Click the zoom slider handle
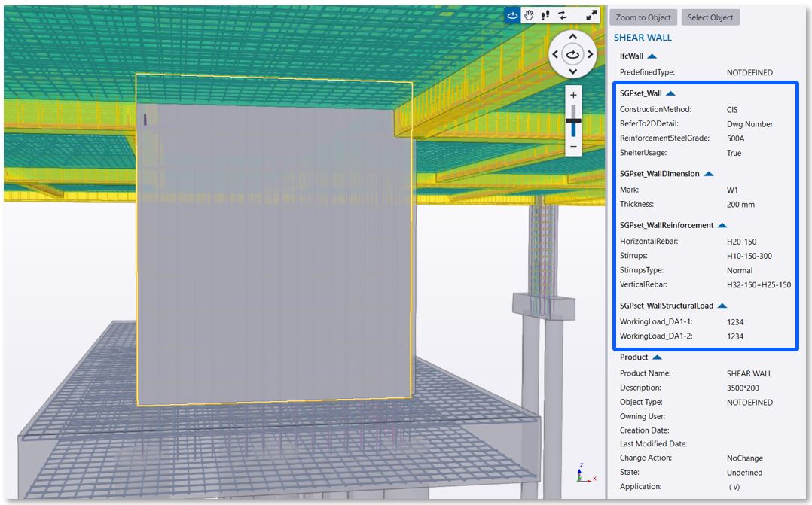Viewport: 812px width, 505px height. coord(573,120)
